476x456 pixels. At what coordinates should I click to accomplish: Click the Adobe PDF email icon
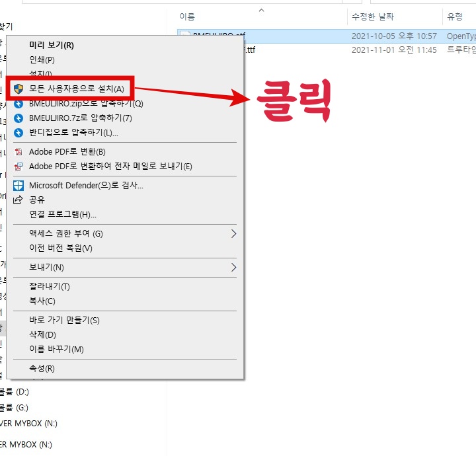(x=19, y=167)
